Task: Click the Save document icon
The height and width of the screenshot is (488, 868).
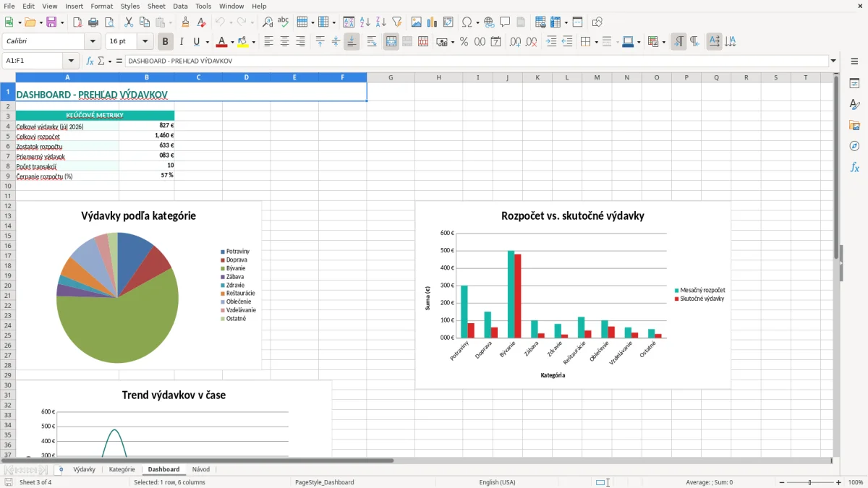Action: pyautogui.click(x=51, y=22)
